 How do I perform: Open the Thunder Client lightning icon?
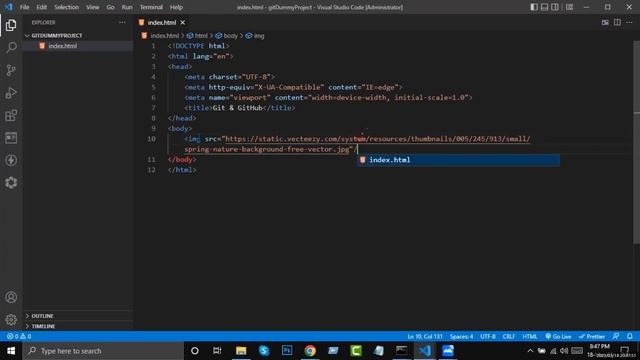[x=11, y=160]
